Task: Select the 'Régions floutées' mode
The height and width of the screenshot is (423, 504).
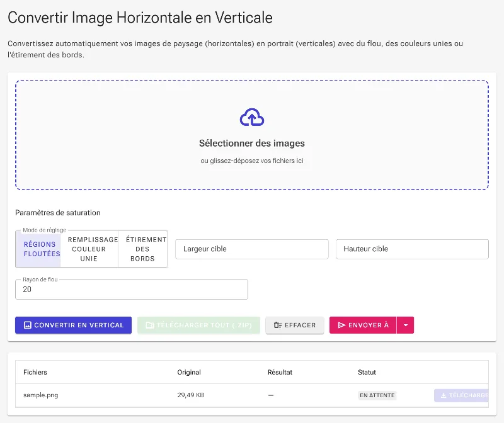Action: [38, 249]
